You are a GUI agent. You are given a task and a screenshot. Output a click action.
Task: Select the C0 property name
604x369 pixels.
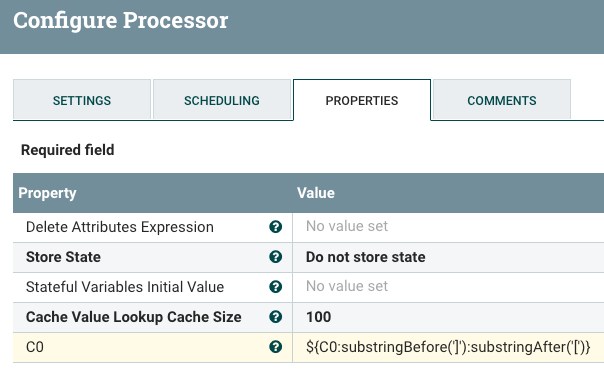[35, 347]
